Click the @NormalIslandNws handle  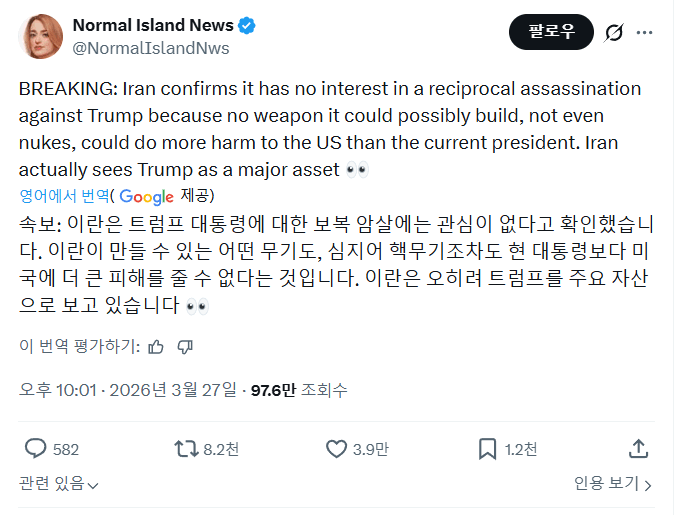pos(151,48)
